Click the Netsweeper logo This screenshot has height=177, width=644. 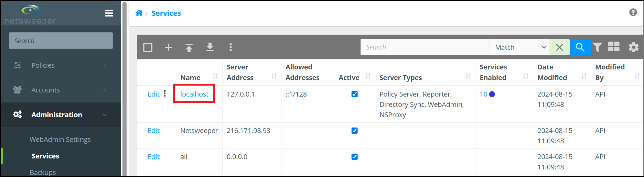click(30, 14)
